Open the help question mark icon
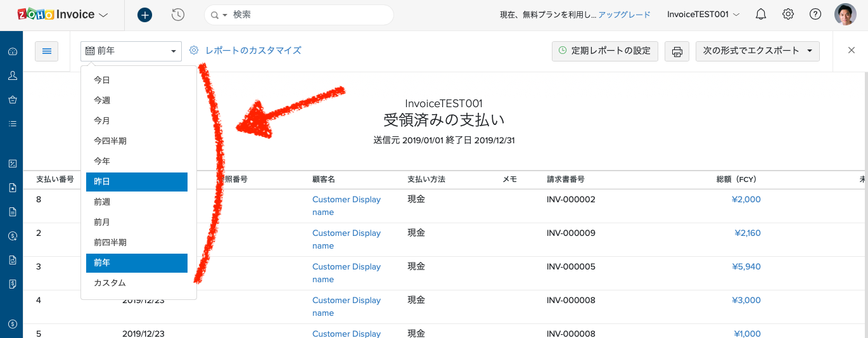The image size is (868, 338). pyautogui.click(x=815, y=15)
